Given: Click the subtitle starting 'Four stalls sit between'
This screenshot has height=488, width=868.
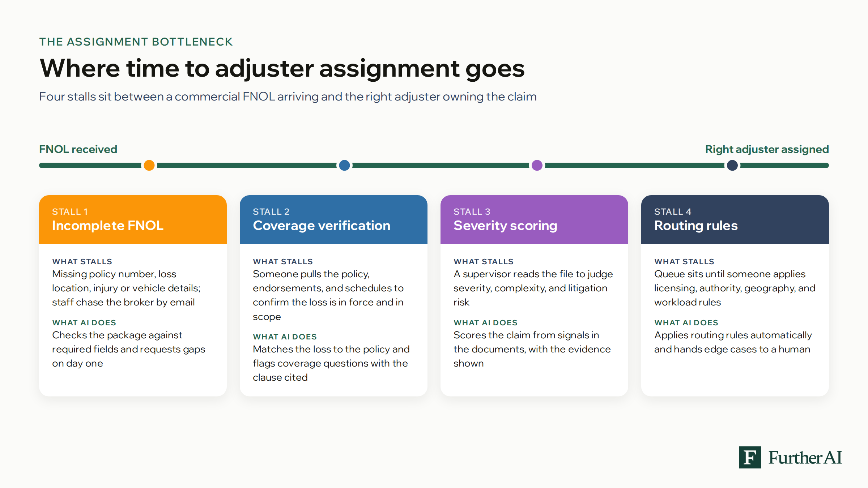Looking at the screenshot, I should tap(288, 97).
